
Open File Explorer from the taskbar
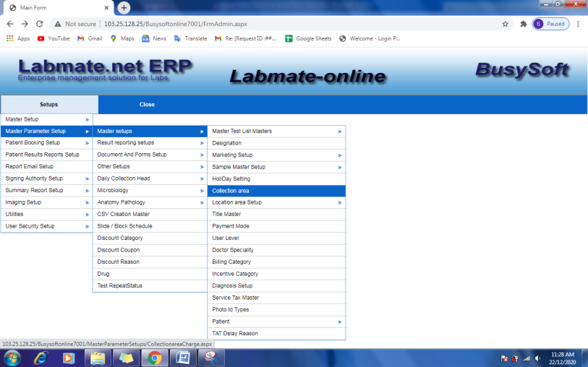(x=98, y=358)
